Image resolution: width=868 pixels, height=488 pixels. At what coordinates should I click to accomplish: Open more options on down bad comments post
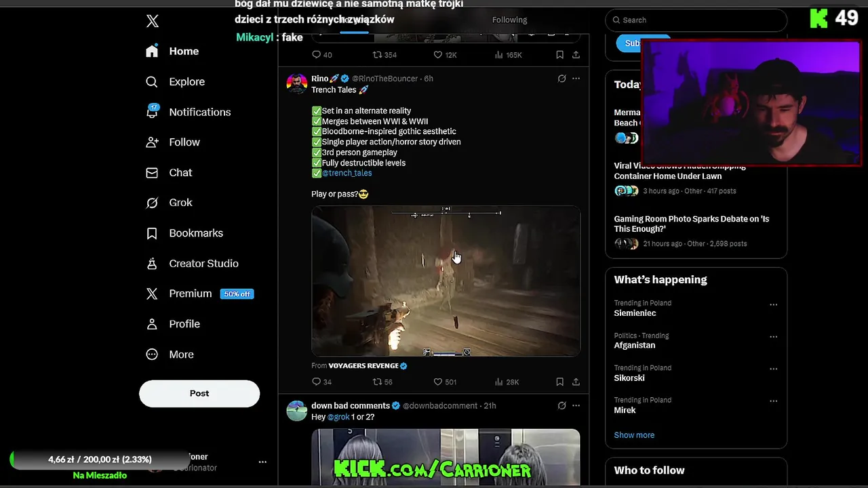576,406
